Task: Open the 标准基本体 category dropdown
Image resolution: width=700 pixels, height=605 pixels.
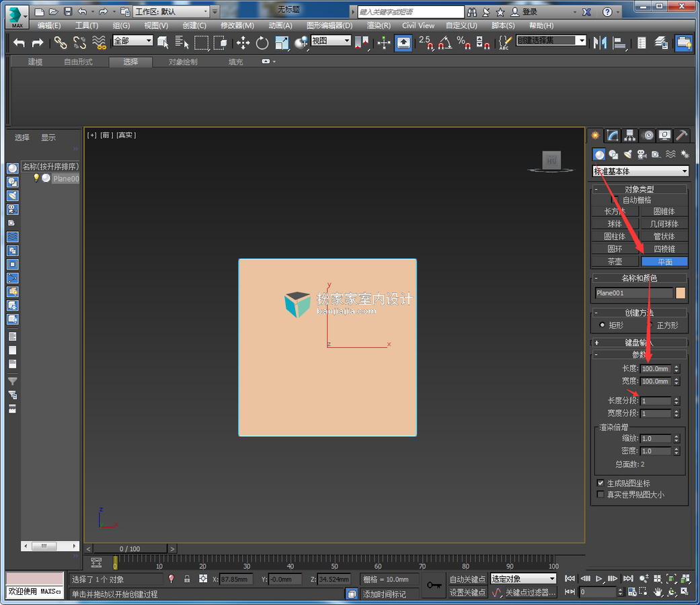Action: click(641, 171)
